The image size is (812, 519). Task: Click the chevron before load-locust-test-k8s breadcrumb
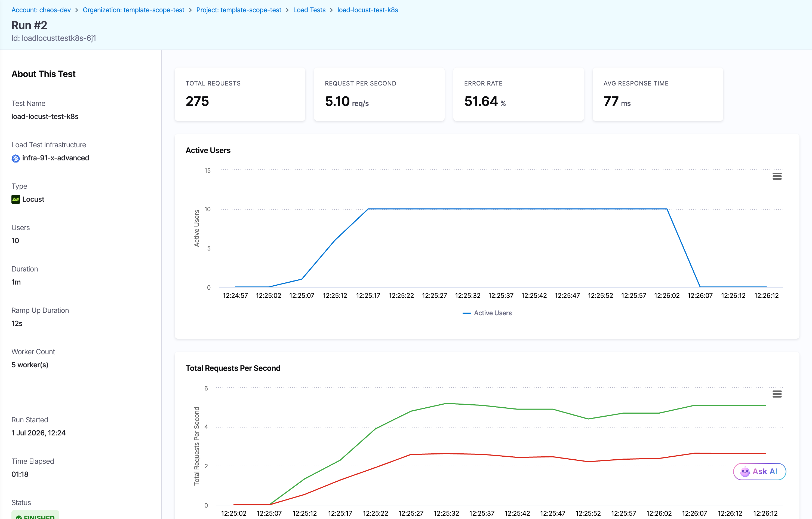331,10
